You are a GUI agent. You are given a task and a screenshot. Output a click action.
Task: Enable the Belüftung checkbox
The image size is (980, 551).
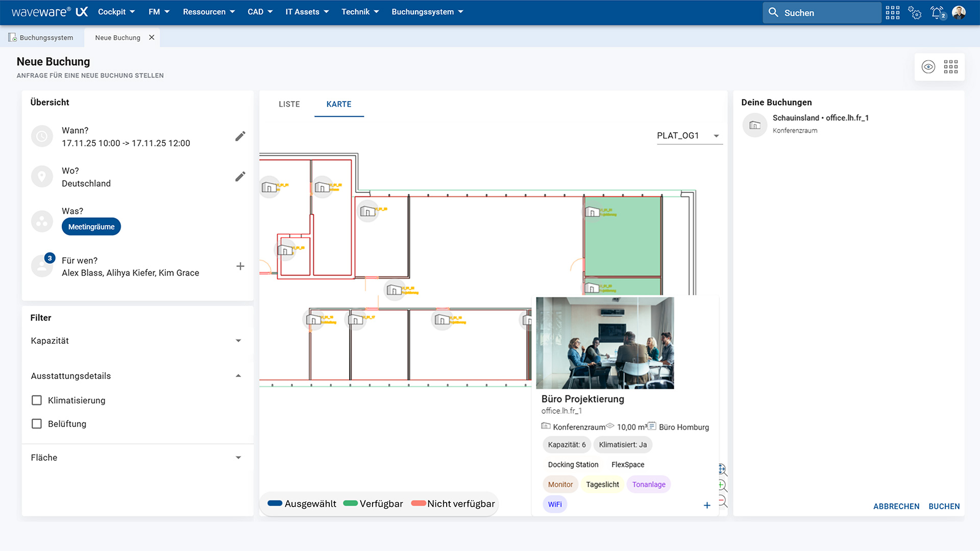tap(37, 424)
